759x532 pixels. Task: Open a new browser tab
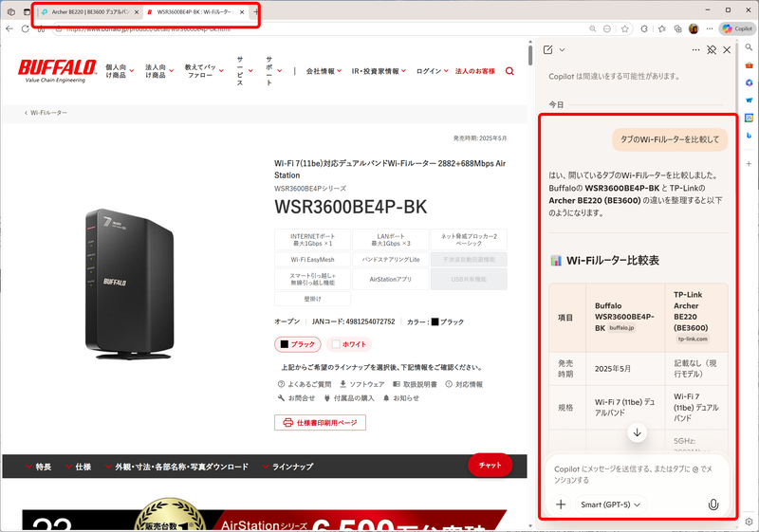point(256,12)
